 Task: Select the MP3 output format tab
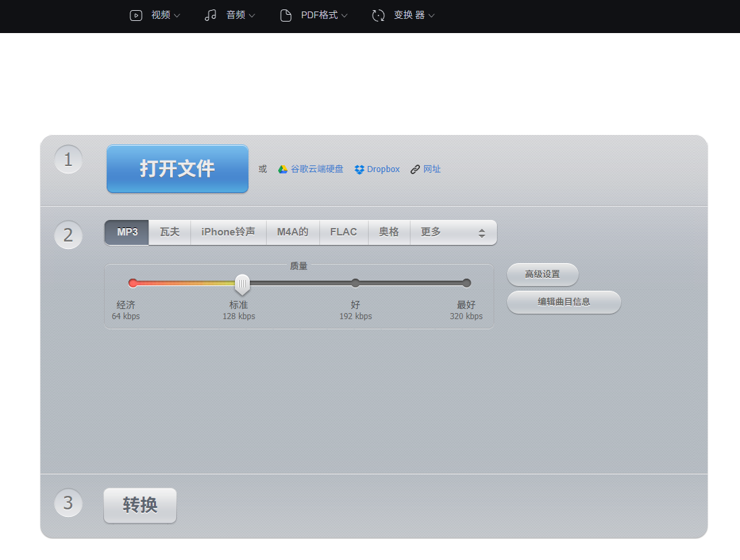(126, 232)
